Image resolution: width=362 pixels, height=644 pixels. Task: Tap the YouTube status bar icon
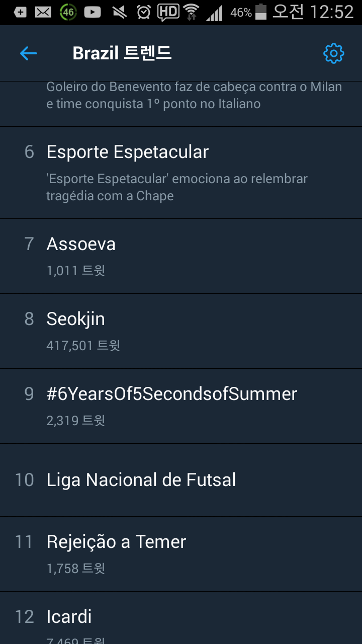tap(93, 12)
